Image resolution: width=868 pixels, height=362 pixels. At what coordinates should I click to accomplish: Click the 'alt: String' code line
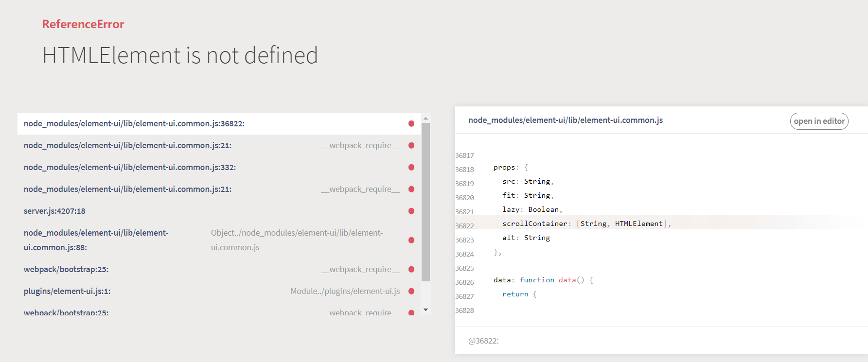click(x=526, y=238)
